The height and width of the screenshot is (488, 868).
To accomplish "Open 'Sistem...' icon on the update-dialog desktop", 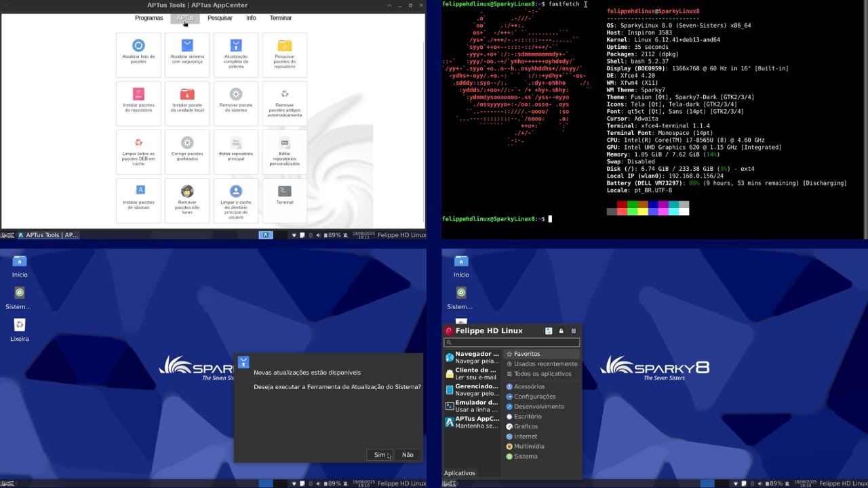I will 19,298.
